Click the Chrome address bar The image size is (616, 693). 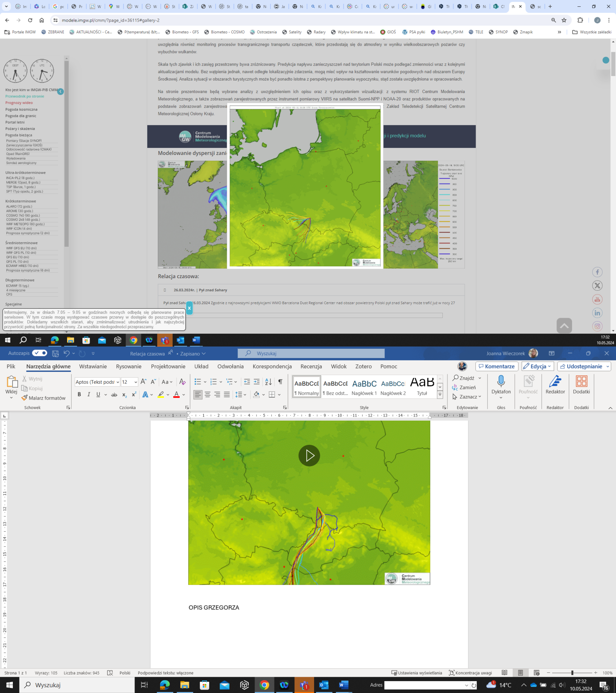[302, 20]
